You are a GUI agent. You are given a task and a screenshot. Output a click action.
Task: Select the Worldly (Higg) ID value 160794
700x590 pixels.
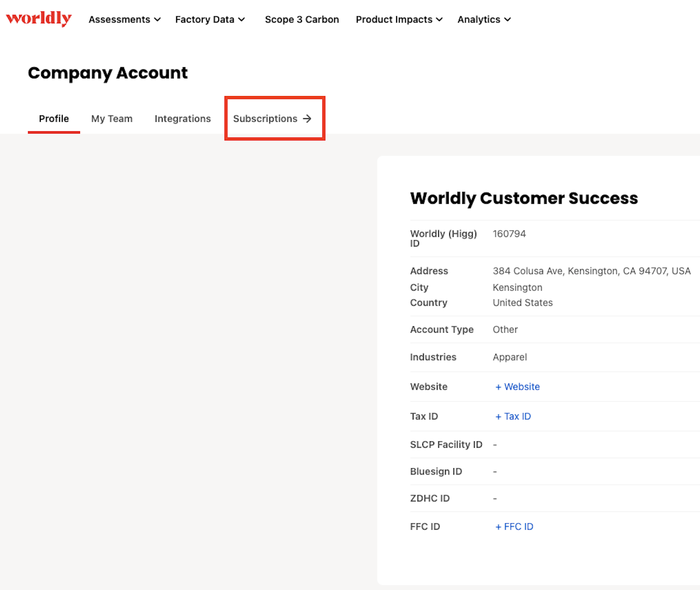coord(509,234)
